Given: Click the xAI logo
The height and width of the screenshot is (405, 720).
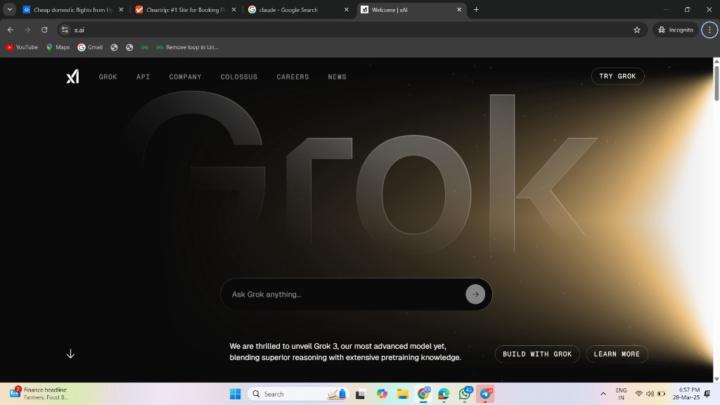Looking at the screenshot, I should 73,76.
